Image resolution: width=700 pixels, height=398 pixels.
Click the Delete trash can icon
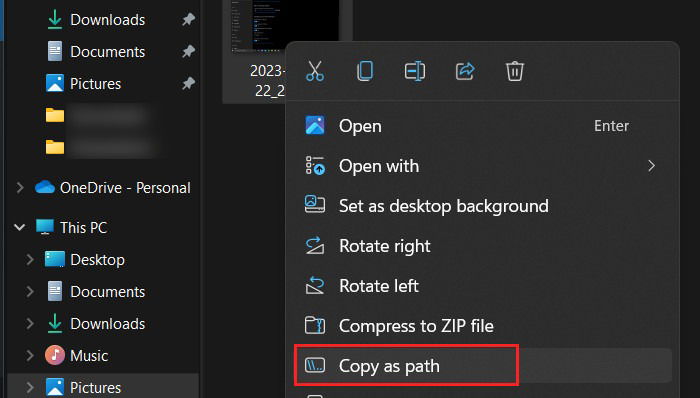[514, 71]
